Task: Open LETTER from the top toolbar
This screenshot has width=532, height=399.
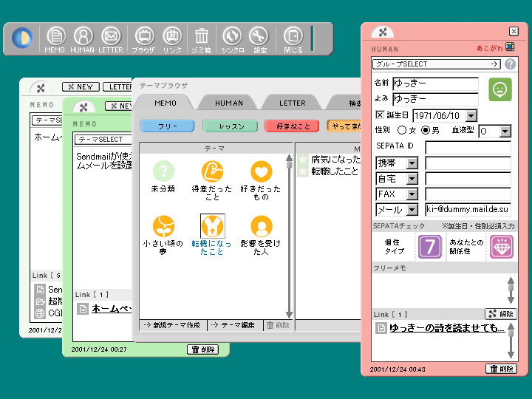Action: [111, 39]
